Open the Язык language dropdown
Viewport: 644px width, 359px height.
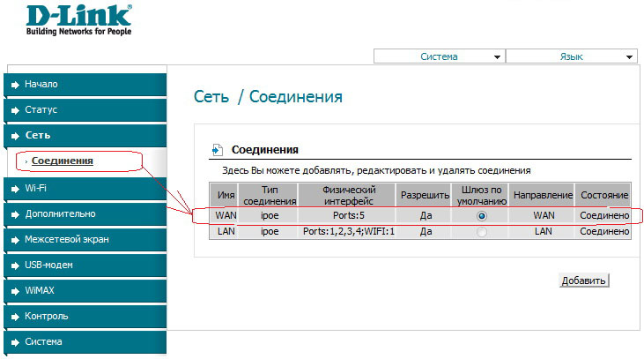tap(571, 56)
